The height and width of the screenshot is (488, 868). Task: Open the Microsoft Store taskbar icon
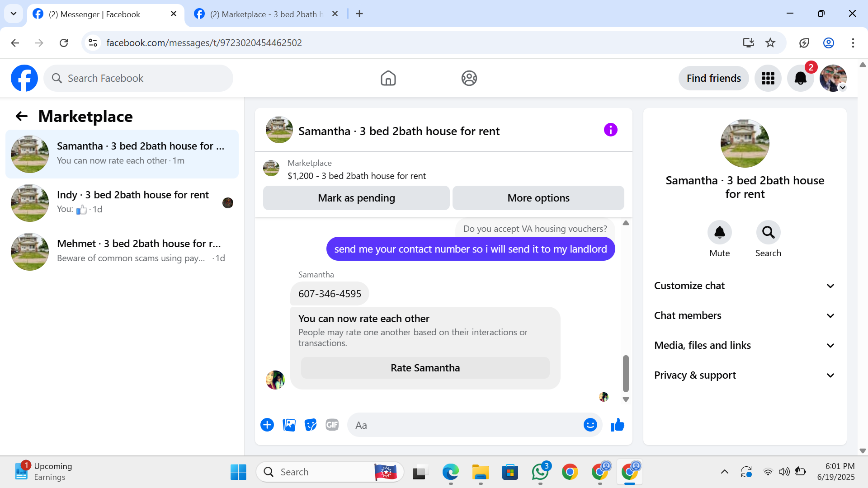click(x=510, y=472)
